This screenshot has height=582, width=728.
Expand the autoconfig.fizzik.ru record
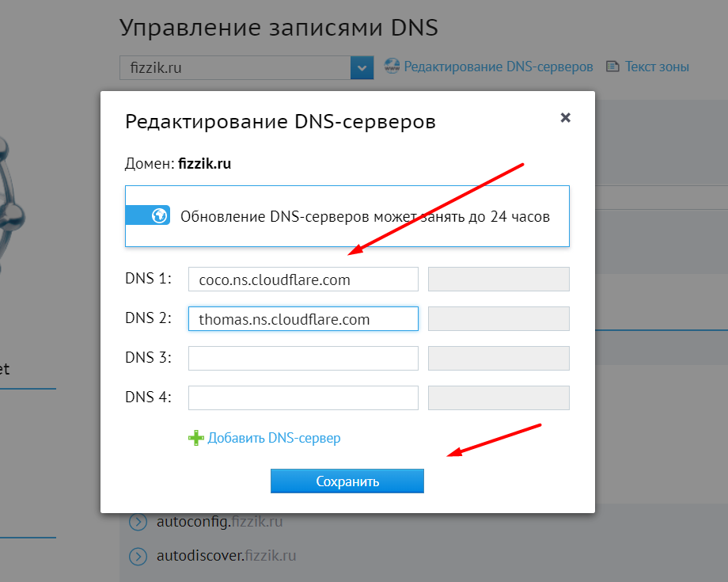138,522
